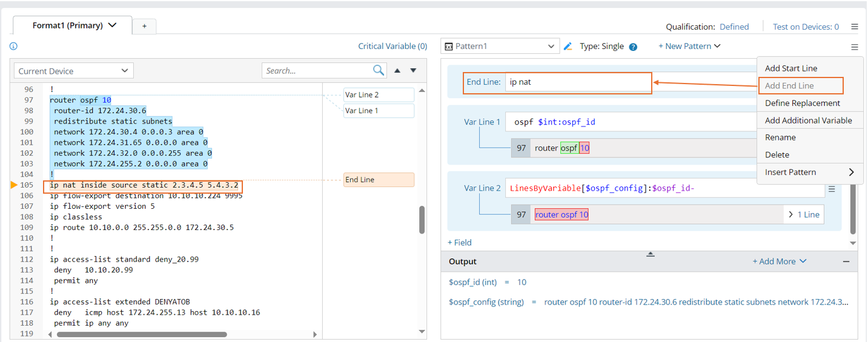This screenshot has height=342, width=868.
Task: Open the Critical Variable (0) link
Action: click(x=393, y=46)
